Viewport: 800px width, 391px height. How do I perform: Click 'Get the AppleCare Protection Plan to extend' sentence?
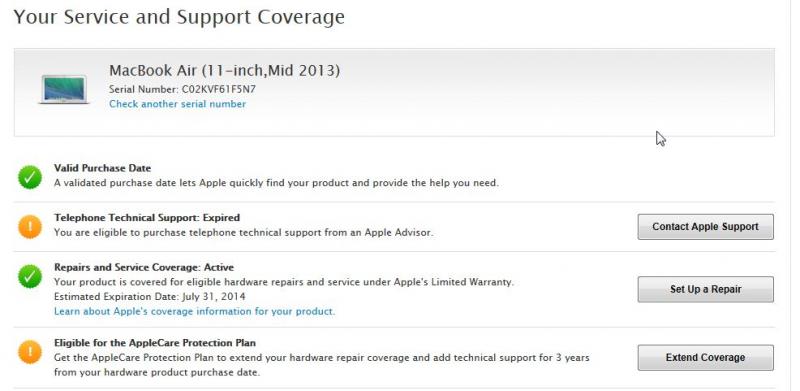pyautogui.click(x=322, y=365)
